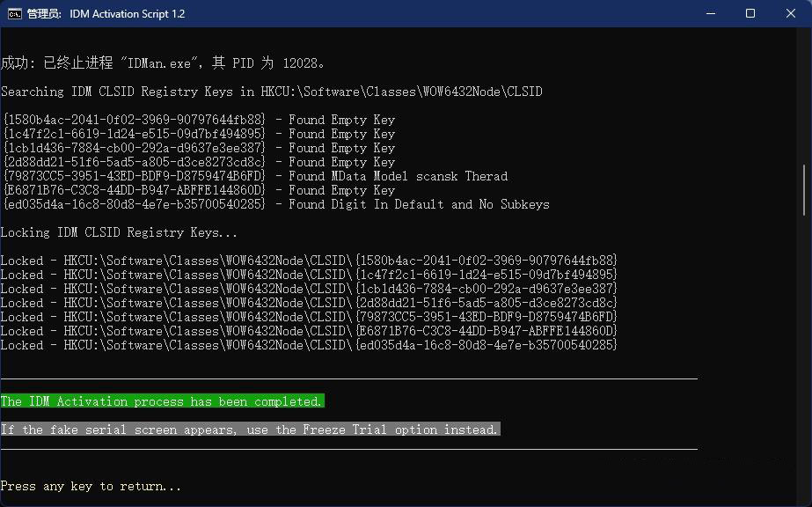This screenshot has width=812, height=507.
Task: Click the IDMan.exe process terminated message
Action: [163, 63]
